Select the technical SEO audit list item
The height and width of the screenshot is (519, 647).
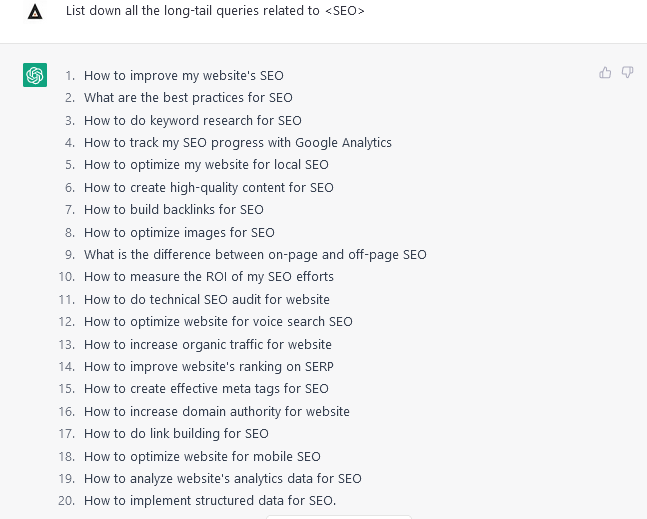pyautogui.click(x=207, y=300)
